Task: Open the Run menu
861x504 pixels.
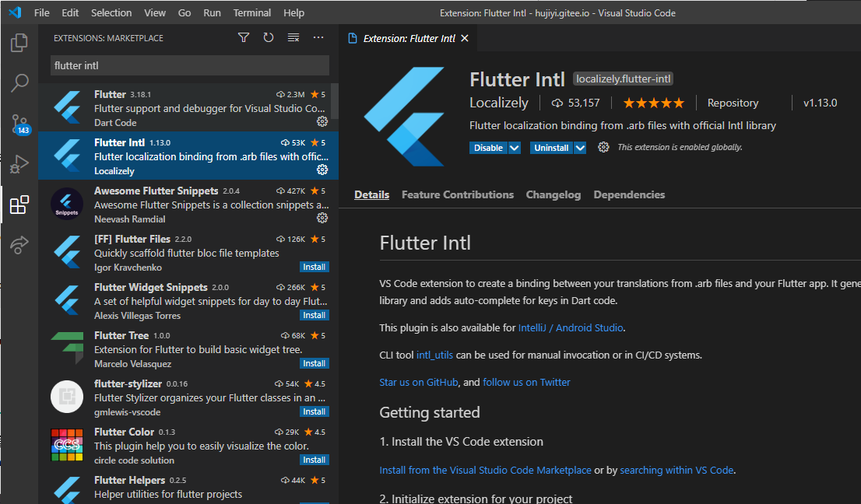Action: tap(212, 12)
